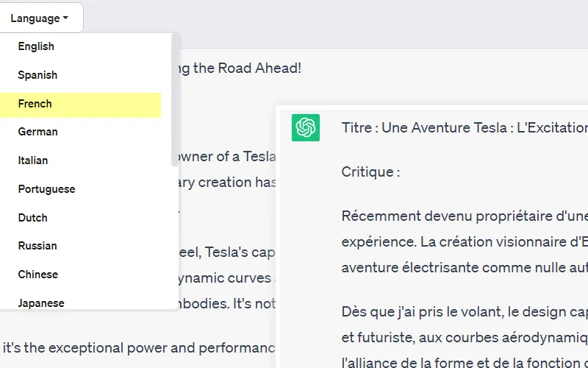Viewport: 588px width, 368px height.
Task: Choose Japanese at the list bottom
Action: [x=41, y=302]
